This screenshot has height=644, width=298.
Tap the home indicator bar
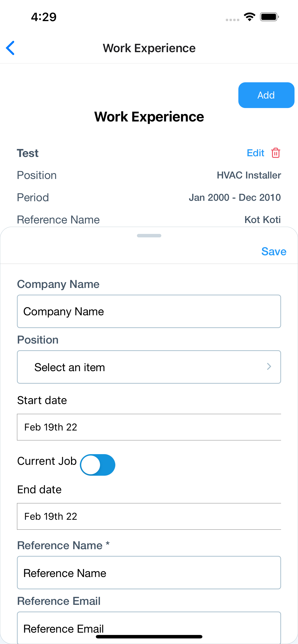(149, 637)
